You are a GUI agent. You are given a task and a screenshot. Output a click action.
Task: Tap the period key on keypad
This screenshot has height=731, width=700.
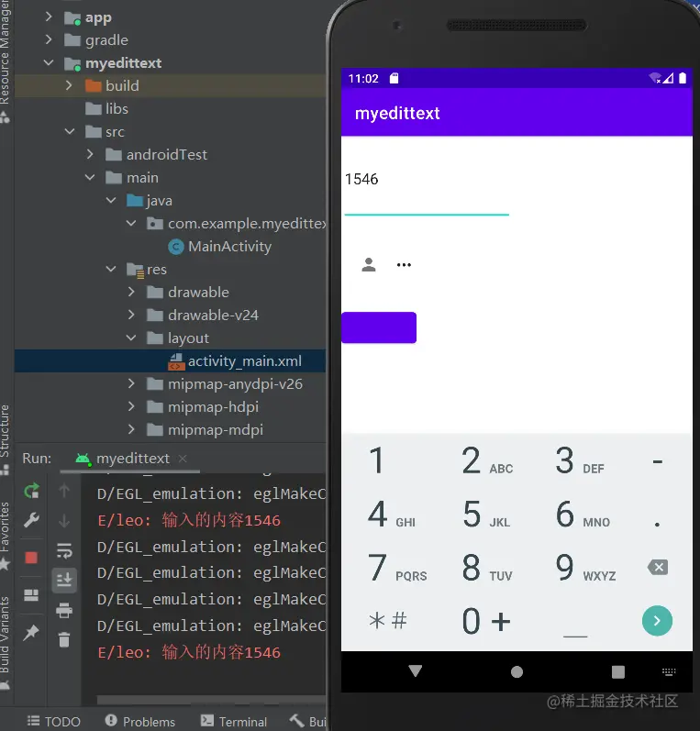coord(657,524)
